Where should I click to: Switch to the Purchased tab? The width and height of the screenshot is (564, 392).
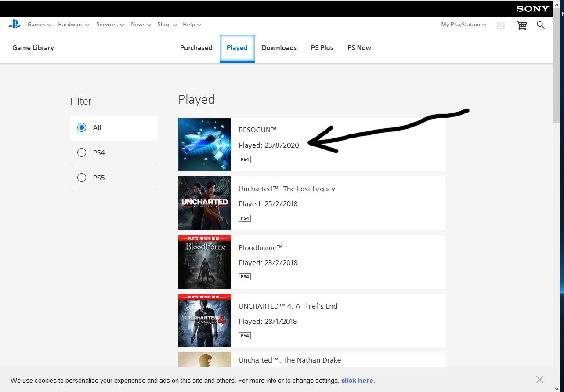tap(196, 48)
